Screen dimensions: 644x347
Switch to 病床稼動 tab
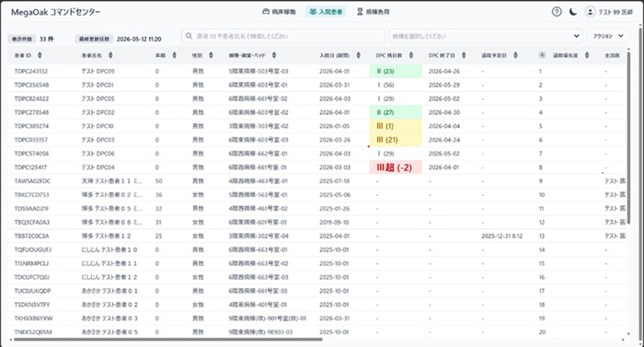(279, 12)
